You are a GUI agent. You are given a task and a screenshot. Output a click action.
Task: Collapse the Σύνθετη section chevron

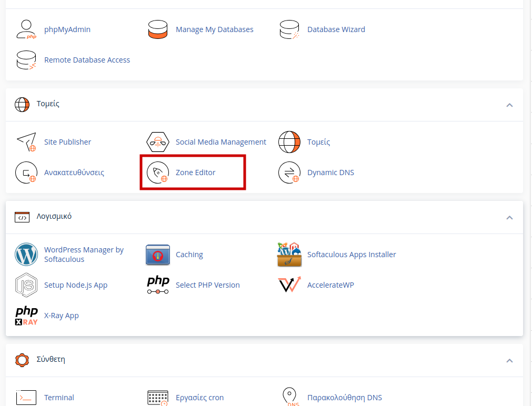coord(509,361)
